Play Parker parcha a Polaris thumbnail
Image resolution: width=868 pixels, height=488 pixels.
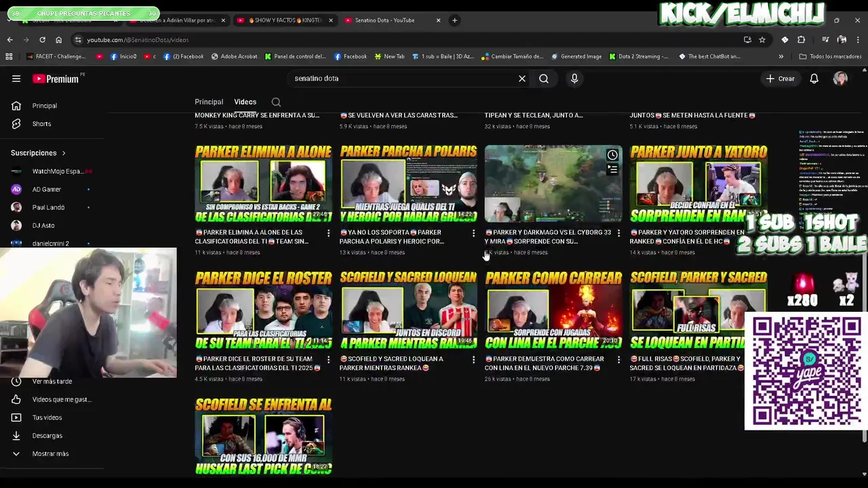[x=408, y=184]
